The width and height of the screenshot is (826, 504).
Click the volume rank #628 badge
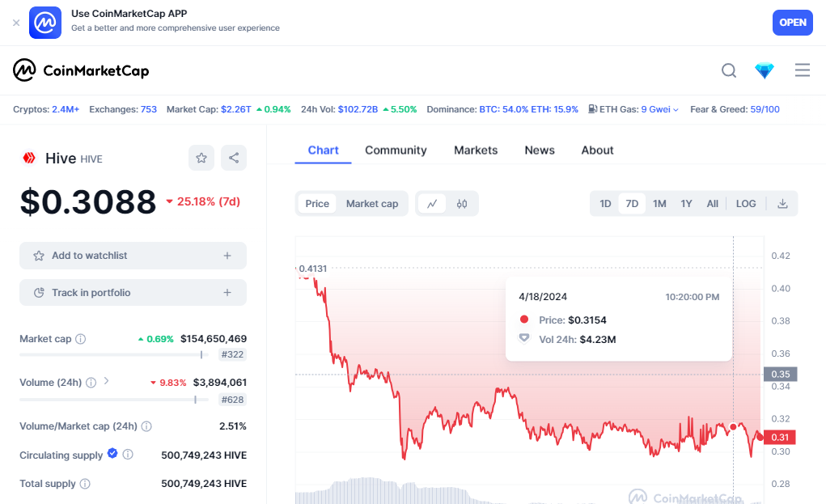[232, 400]
